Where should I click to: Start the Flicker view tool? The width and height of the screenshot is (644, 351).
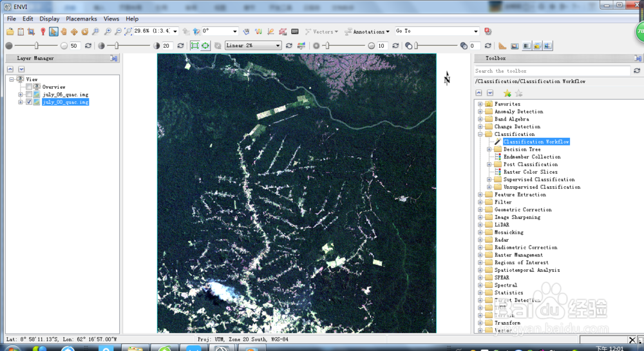[537, 46]
